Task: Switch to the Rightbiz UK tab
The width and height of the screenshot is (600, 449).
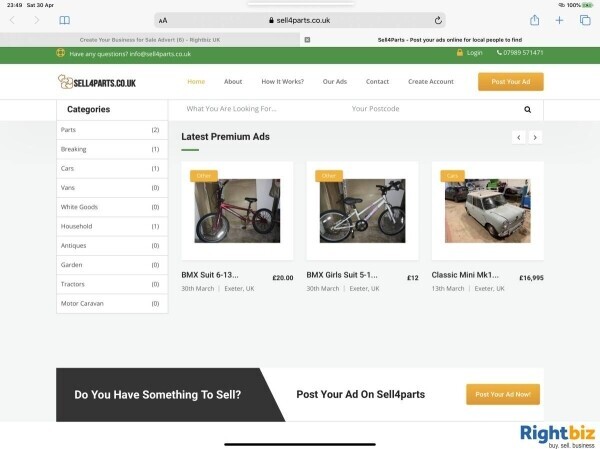Action: pos(150,40)
